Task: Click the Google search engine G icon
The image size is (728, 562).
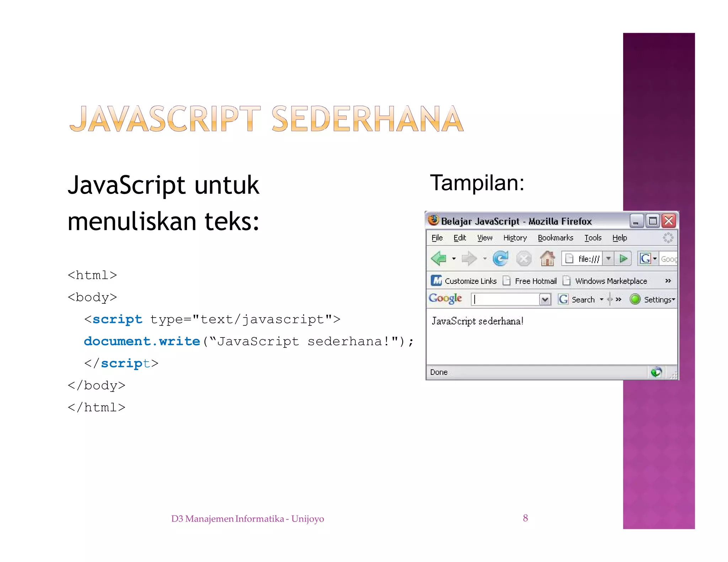Action: point(645,259)
